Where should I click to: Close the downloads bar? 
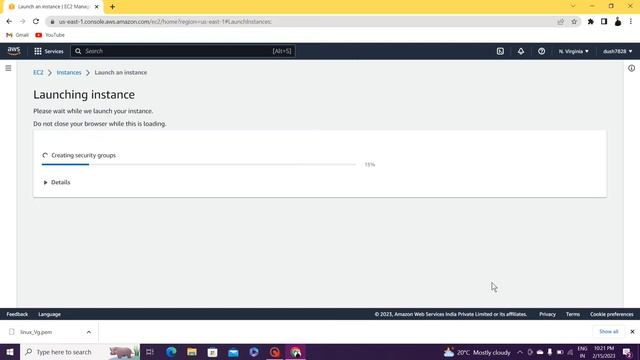[632, 331]
